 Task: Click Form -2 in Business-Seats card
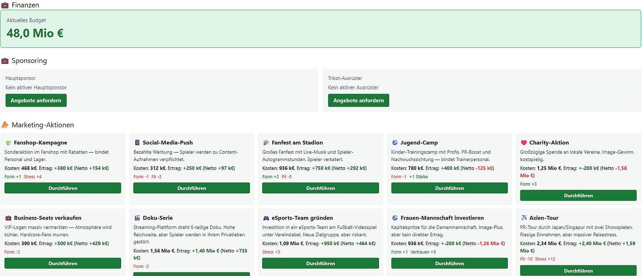12,252
